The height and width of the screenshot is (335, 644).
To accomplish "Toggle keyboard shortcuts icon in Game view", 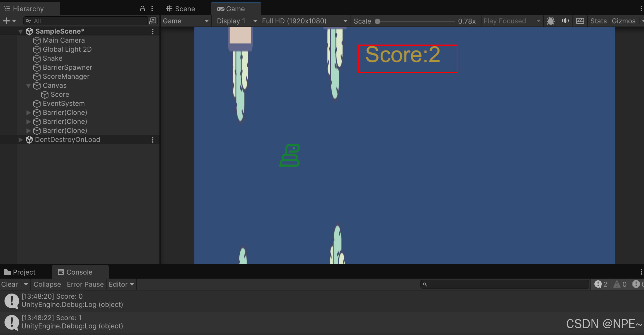I will click(x=580, y=21).
